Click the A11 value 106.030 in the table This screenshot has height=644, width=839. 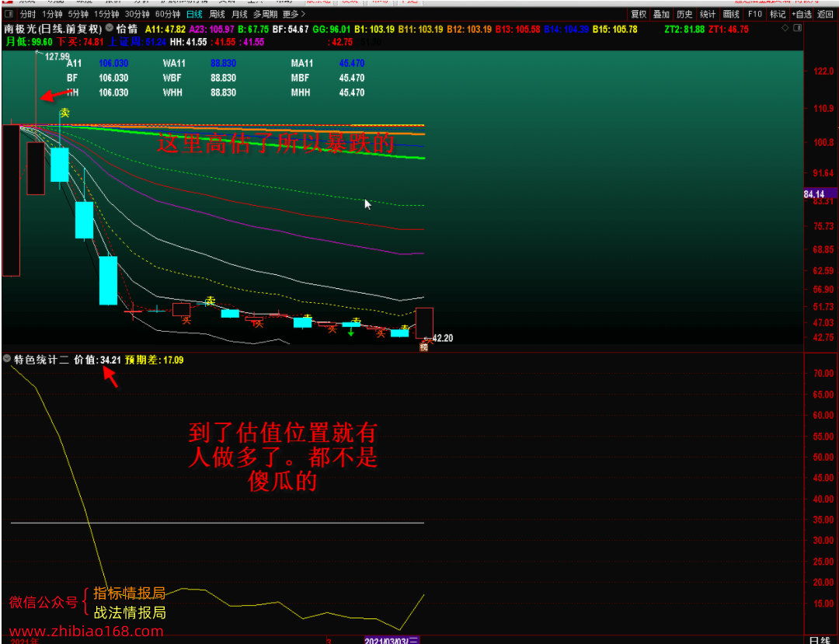coord(113,63)
